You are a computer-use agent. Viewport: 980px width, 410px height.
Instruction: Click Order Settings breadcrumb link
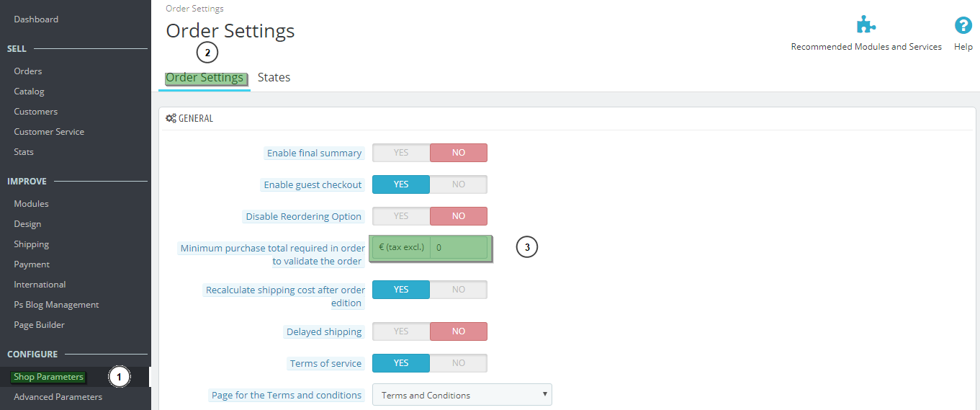194,9
